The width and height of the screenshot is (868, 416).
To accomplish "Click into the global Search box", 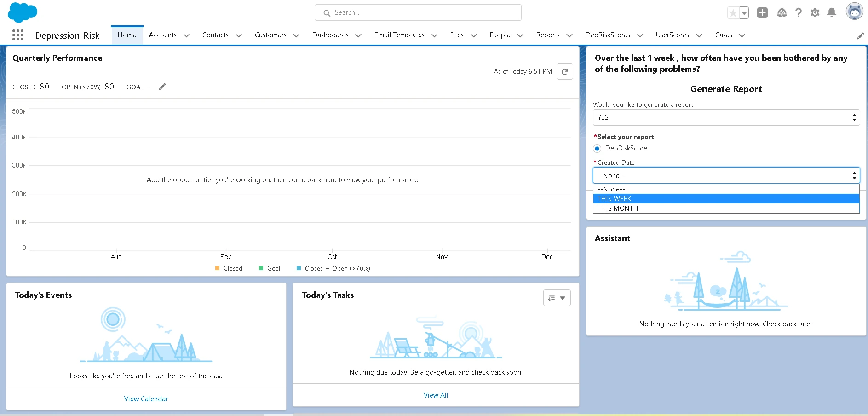I will (418, 12).
